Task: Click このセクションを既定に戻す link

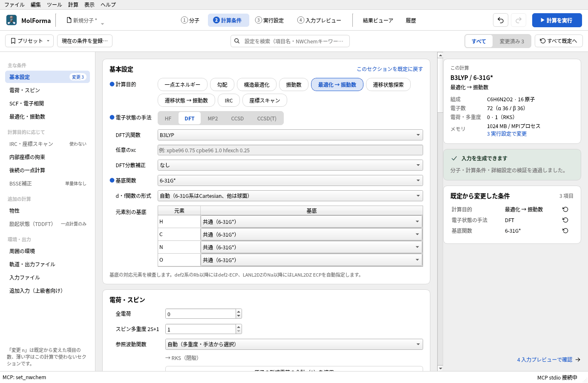Action: click(x=390, y=69)
